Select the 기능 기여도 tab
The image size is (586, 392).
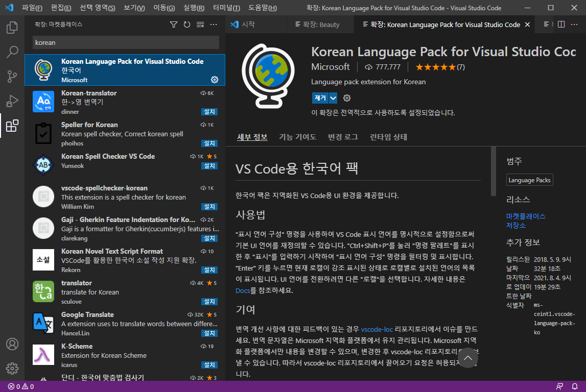[x=297, y=137]
